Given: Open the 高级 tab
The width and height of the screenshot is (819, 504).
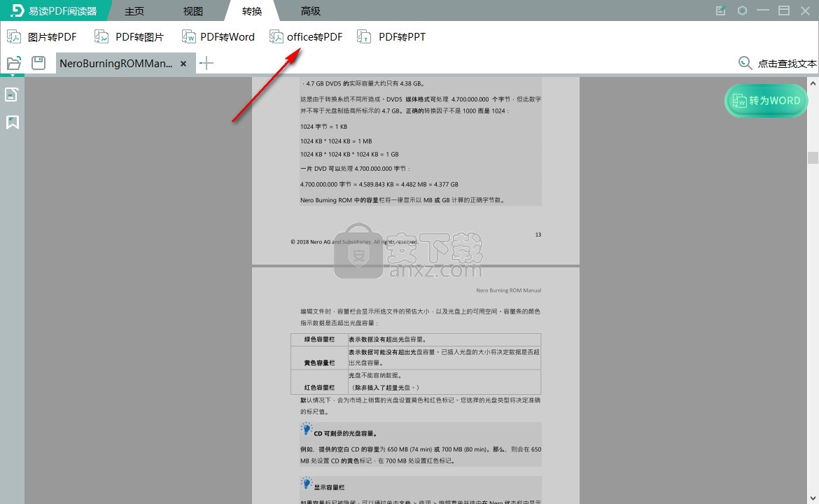Looking at the screenshot, I should (x=311, y=11).
